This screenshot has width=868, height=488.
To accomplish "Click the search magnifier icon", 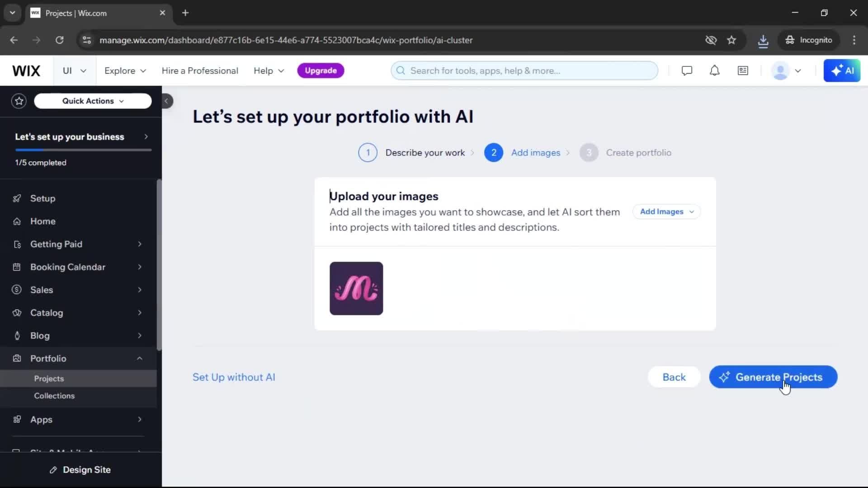I will (x=401, y=70).
